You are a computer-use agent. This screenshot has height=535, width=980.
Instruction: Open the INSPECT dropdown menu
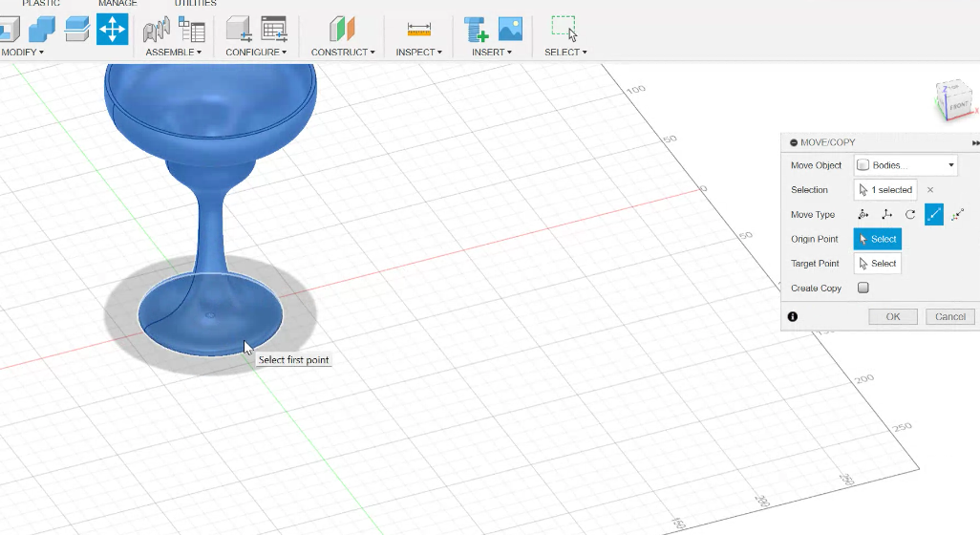(418, 53)
